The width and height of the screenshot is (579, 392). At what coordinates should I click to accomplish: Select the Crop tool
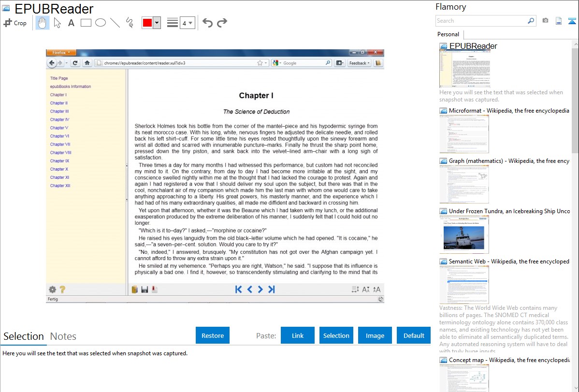[x=15, y=23]
